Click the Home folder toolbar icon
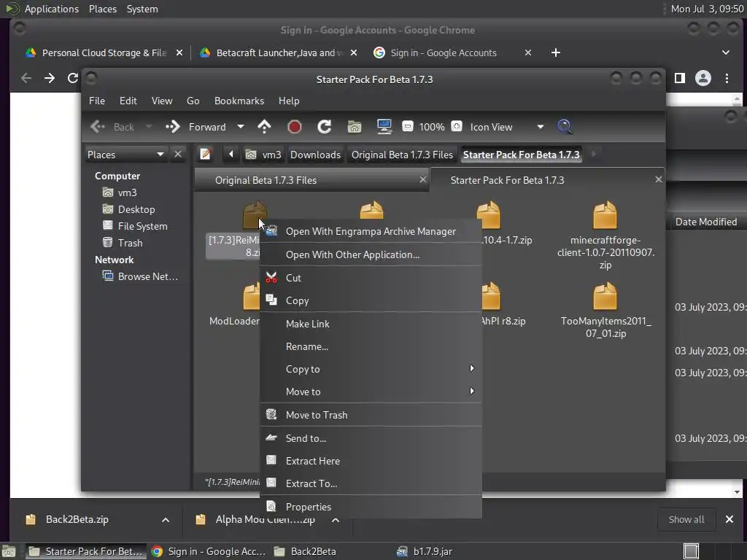Screen dimensions: 747x560 (354, 127)
